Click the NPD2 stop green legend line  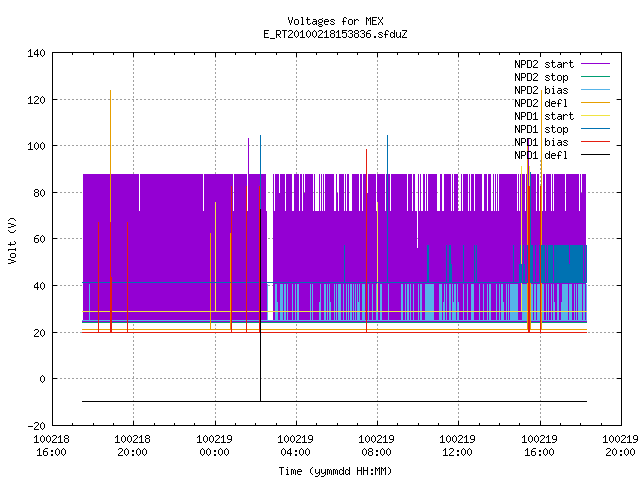(x=595, y=77)
